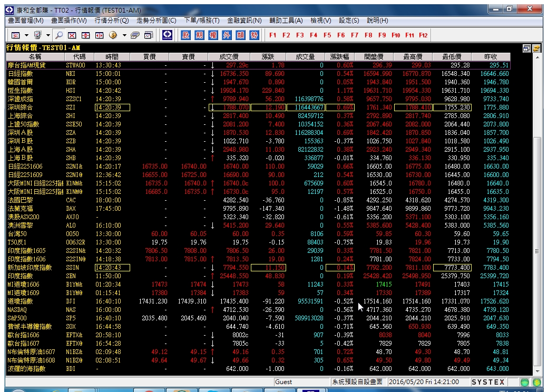Click the restore-window icon in quote panel header

coord(527,48)
